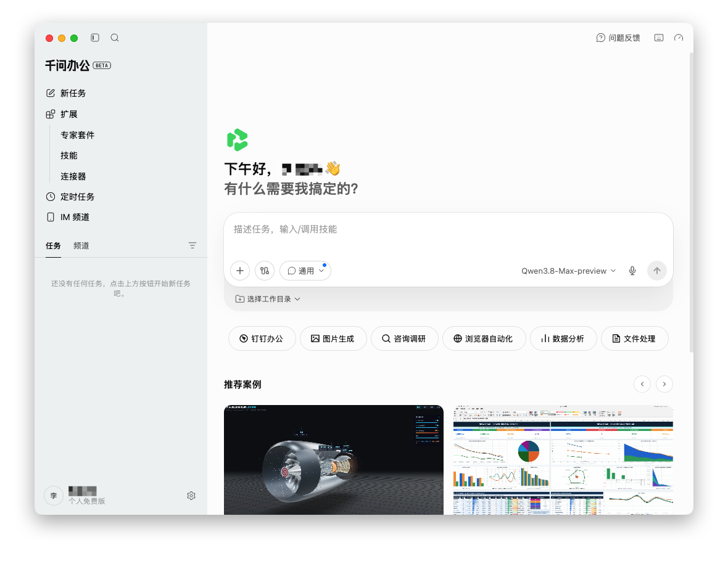Click 个人免费版 plan label
The height and width of the screenshot is (561, 728).
pyautogui.click(x=87, y=501)
